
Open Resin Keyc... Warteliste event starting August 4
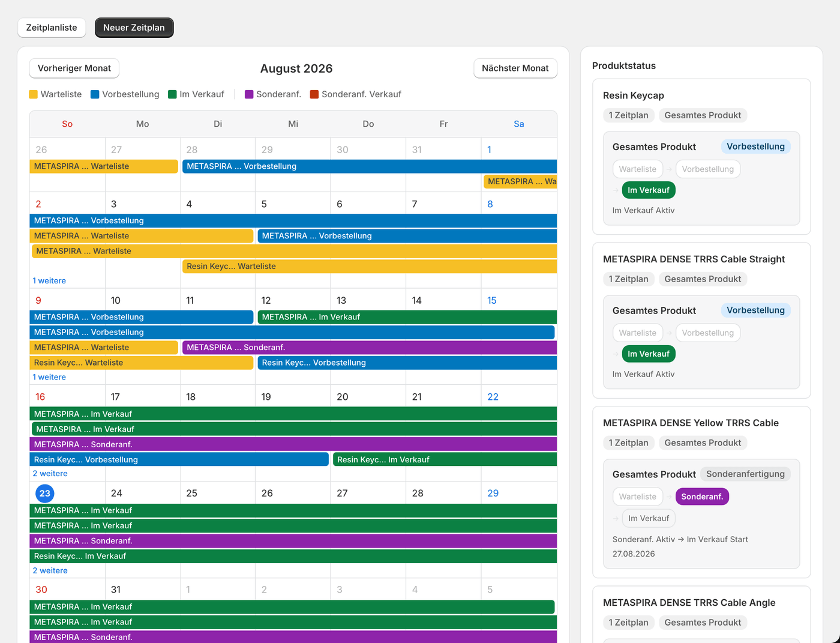tap(370, 266)
